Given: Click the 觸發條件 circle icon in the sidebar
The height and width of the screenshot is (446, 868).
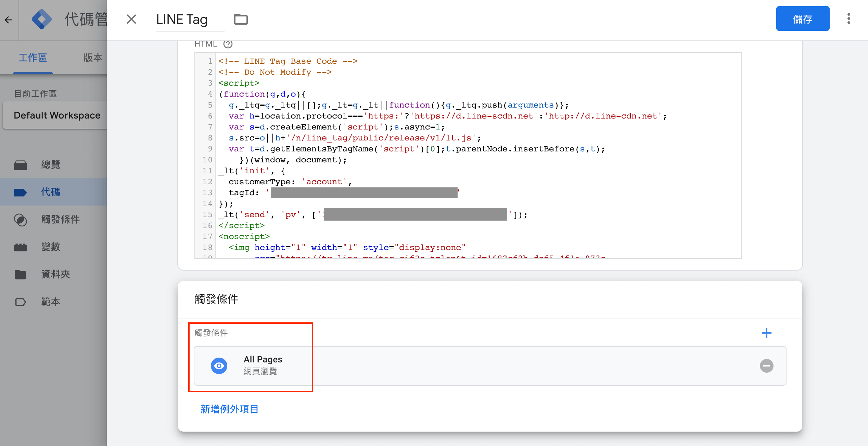Looking at the screenshot, I should [21, 220].
